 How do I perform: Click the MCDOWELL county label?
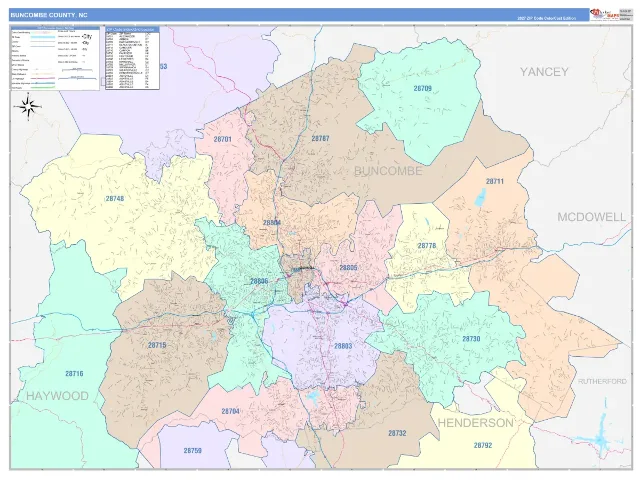click(x=591, y=217)
